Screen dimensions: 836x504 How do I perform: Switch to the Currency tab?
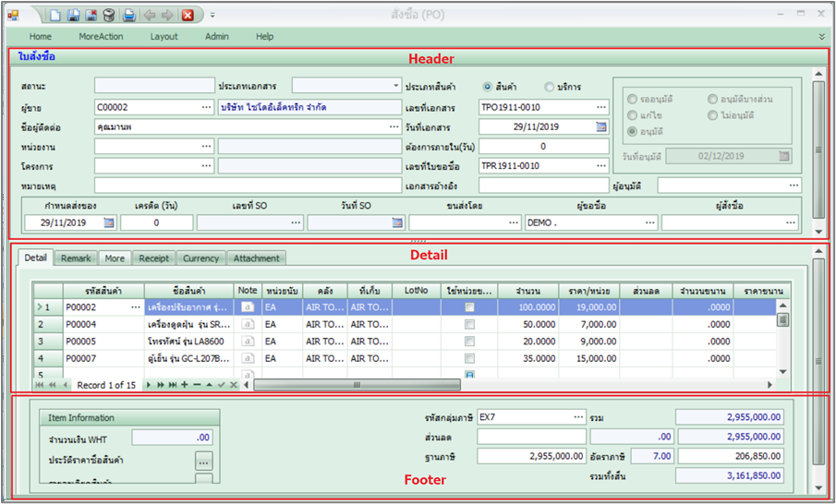[x=200, y=258]
